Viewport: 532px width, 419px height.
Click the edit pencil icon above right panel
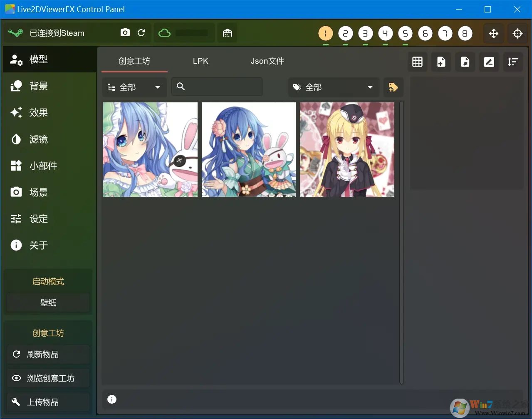point(489,62)
